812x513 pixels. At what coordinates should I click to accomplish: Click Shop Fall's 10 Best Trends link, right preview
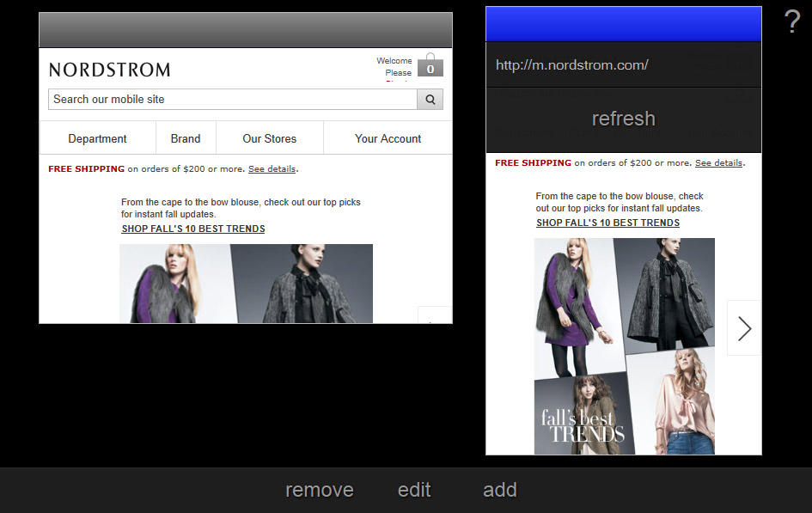coord(608,223)
